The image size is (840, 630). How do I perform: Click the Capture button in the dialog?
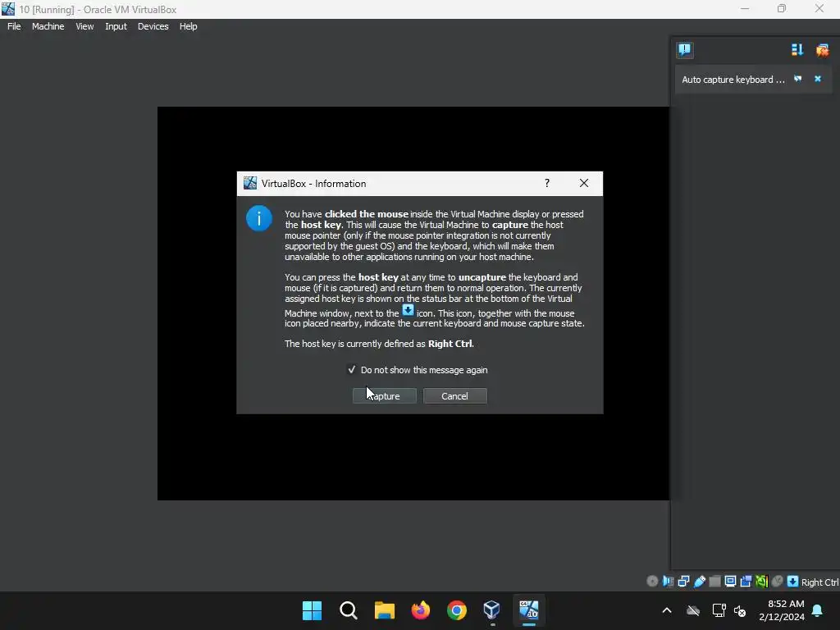tap(385, 396)
